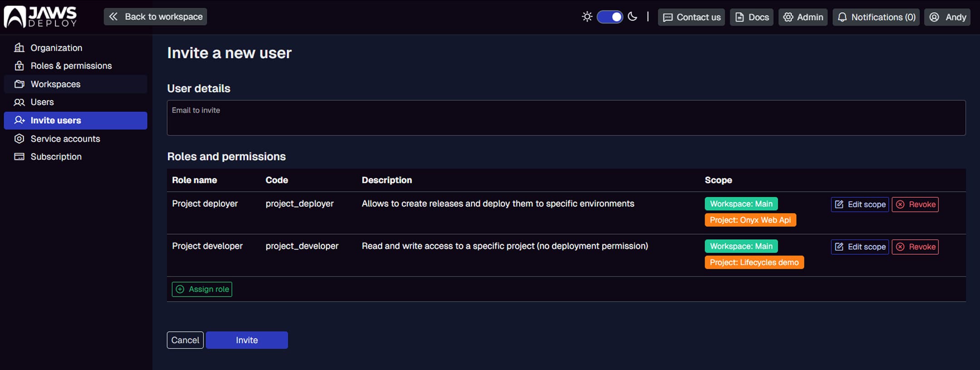This screenshot has height=370, width=980.
Task: Edit scope for Project developer role
Action: tap(860, 247)
